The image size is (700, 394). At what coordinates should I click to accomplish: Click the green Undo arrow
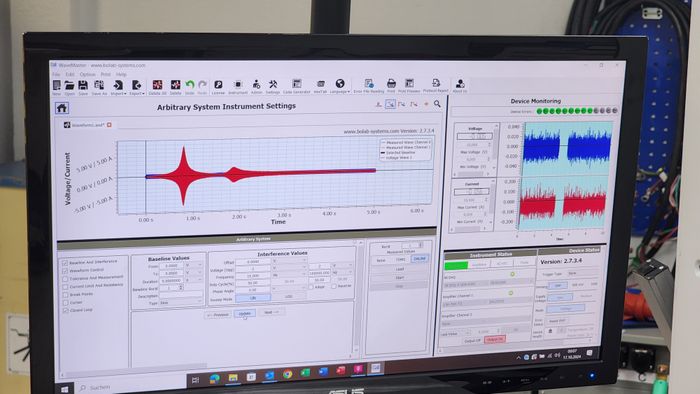(190, 85)
